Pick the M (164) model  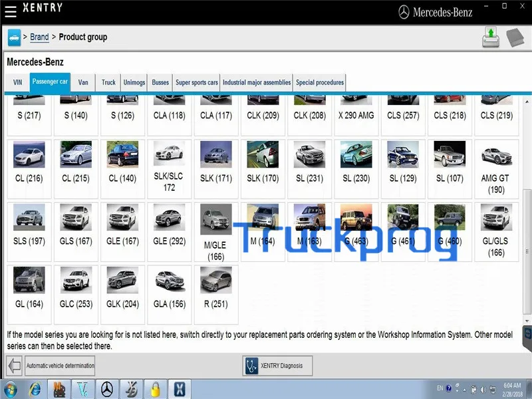pyautogui.click(x=263, y=231)
